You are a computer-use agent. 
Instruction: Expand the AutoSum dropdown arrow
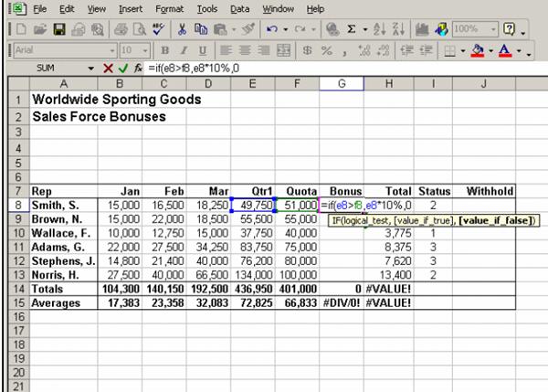365,29
